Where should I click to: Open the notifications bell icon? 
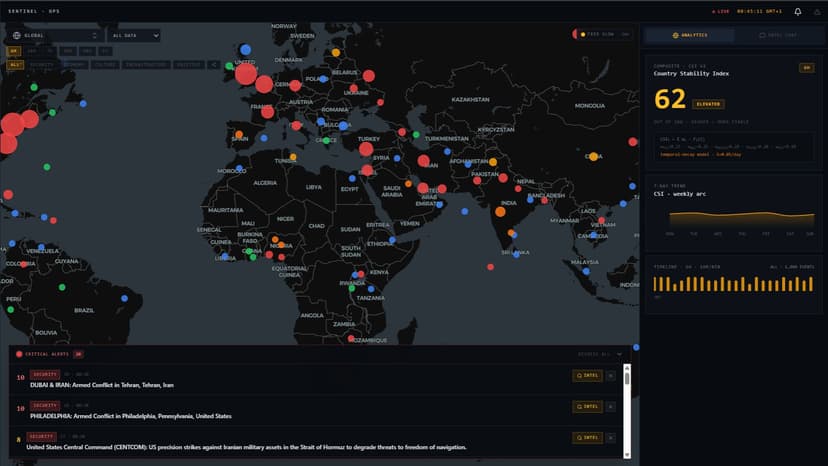coord(797,12)
